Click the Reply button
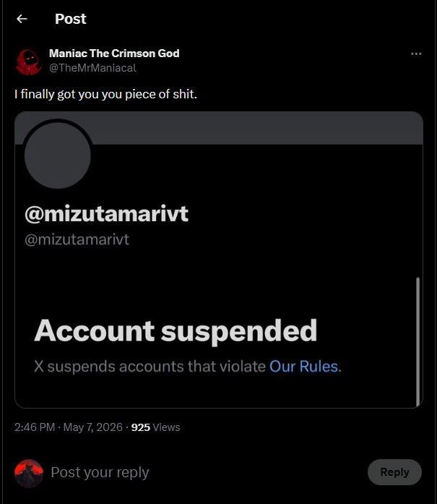 394,472
